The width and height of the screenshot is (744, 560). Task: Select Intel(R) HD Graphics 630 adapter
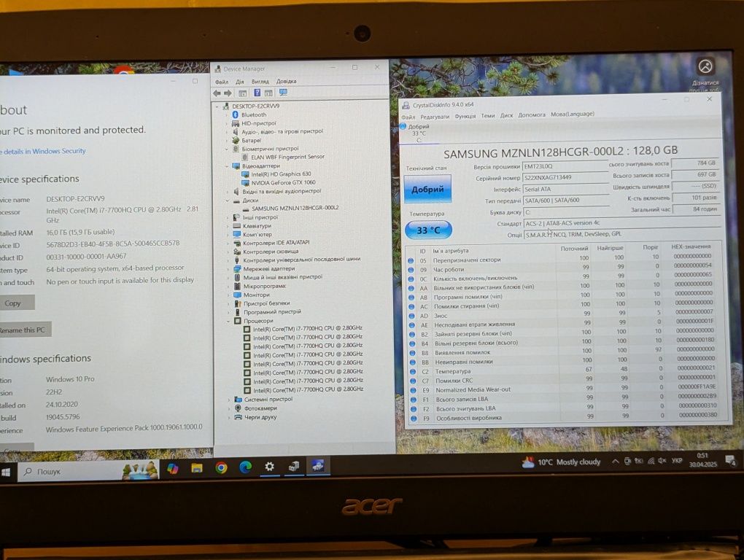tap(281, 174)
